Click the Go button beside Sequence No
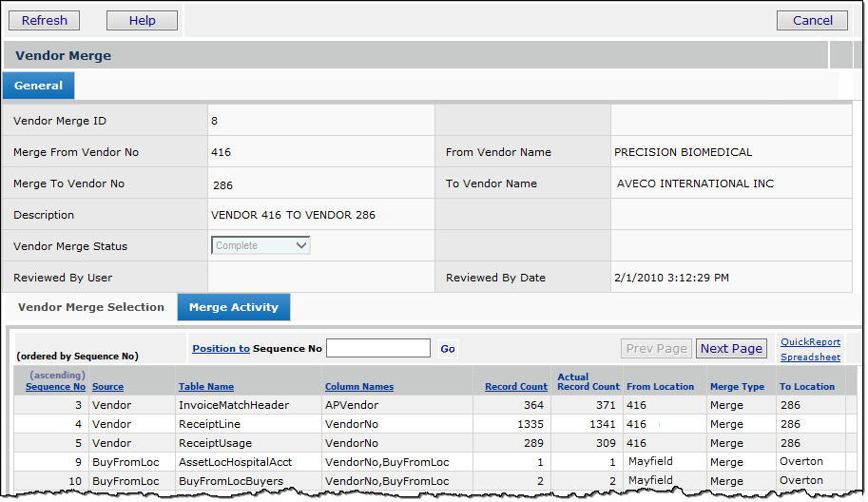 448,349
